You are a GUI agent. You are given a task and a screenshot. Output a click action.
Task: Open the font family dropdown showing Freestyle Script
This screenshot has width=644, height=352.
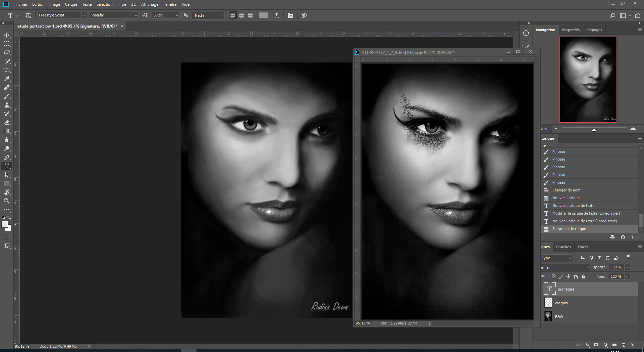pyautogui.click(x=61, y=15)
